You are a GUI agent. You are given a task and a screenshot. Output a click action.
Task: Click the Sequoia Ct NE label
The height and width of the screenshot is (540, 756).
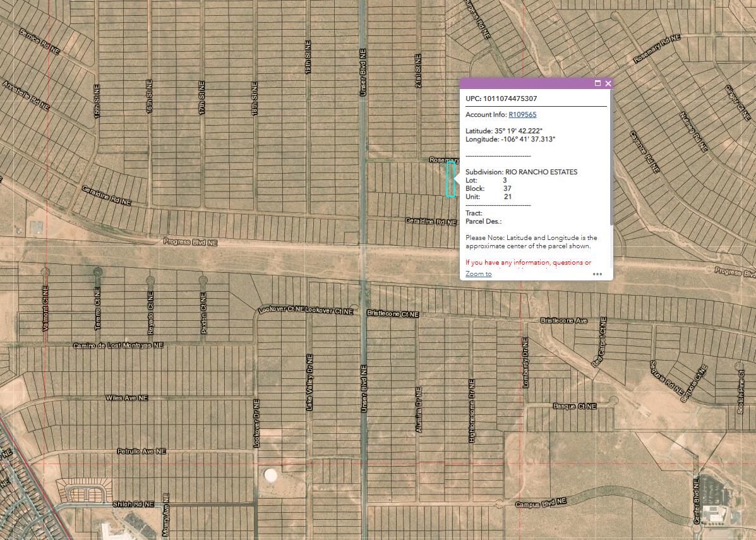click(694, 383)
